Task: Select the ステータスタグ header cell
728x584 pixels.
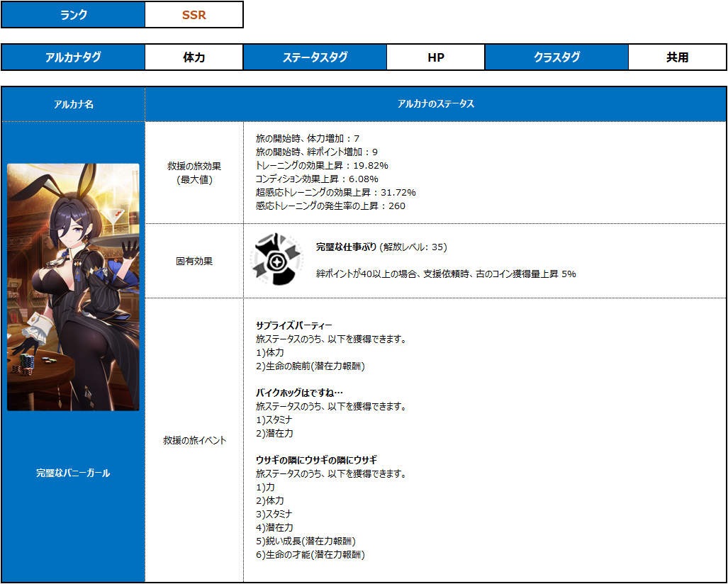Action: (315, 57)
